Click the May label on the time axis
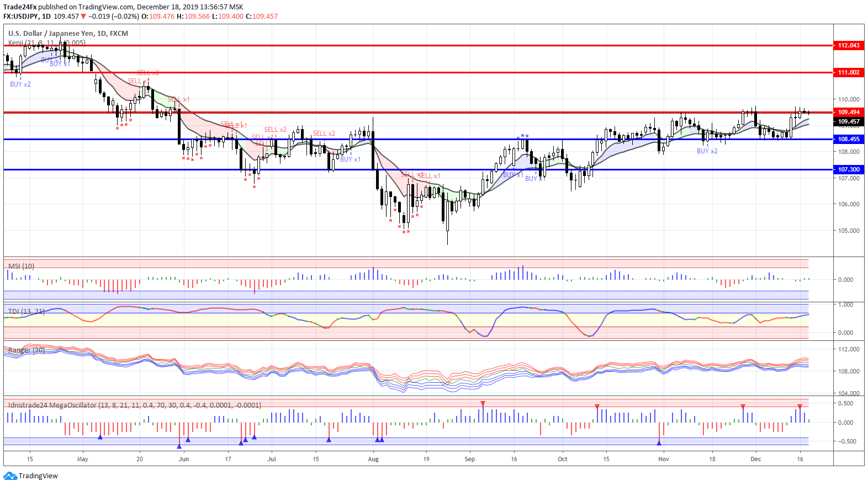 coord(83,459)
